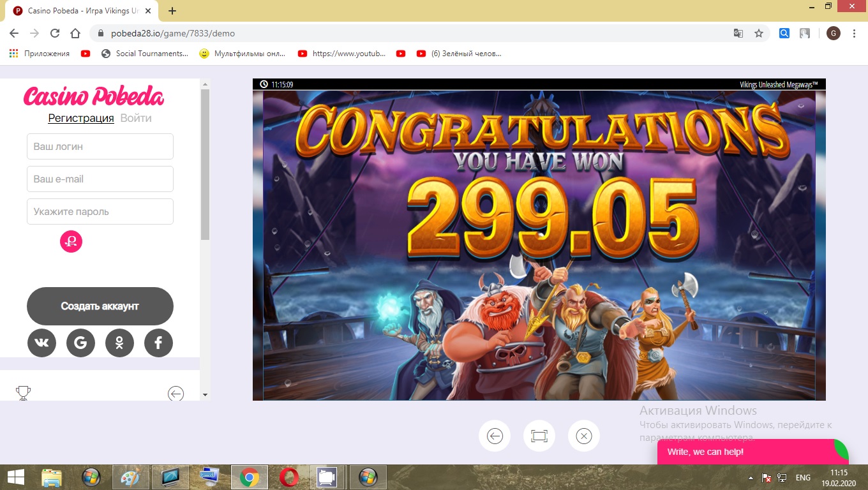
Task: Open the Write, we can help! chat
Action: pos(753,452)
